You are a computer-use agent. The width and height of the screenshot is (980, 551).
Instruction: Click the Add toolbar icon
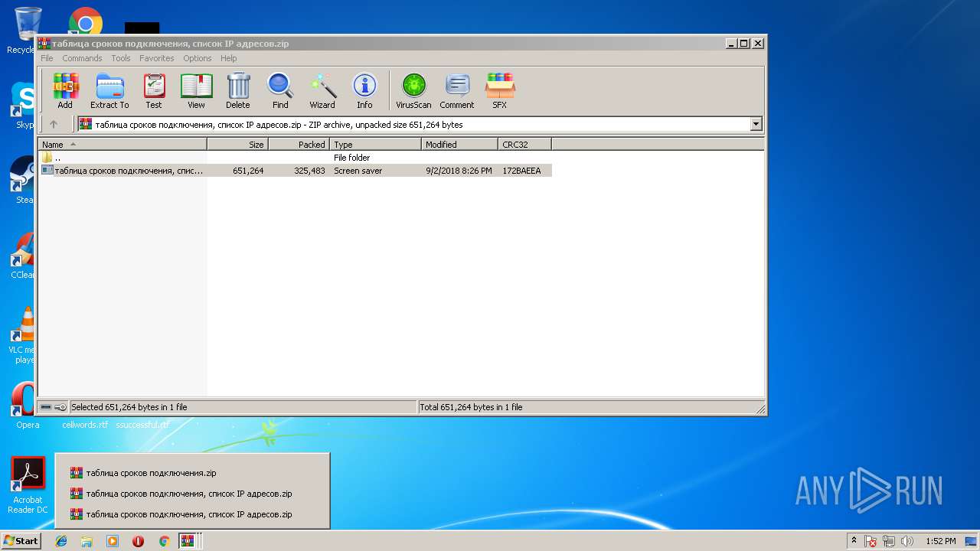[65, 91]
